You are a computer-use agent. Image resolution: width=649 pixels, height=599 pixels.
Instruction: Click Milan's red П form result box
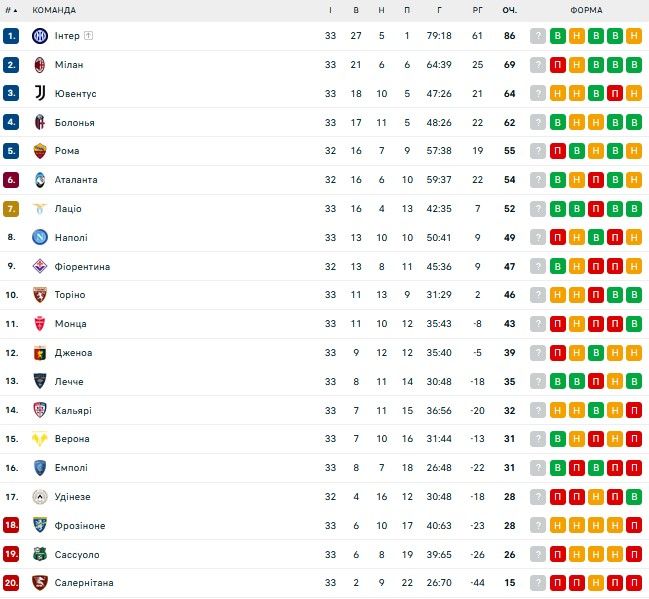point(557,65)
